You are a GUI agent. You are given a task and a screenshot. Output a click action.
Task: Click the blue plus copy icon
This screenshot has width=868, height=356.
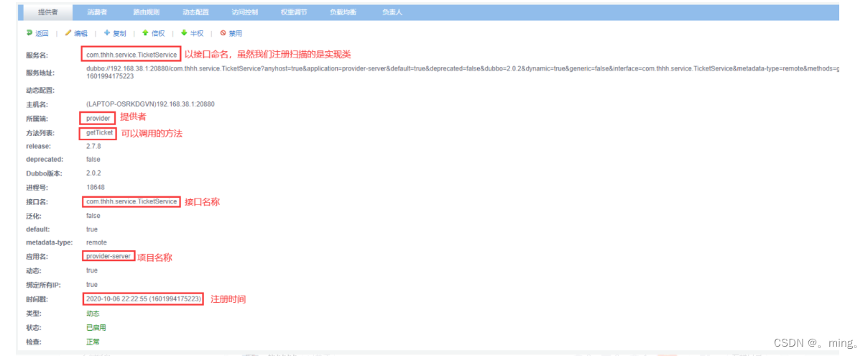tap(107, 33)
